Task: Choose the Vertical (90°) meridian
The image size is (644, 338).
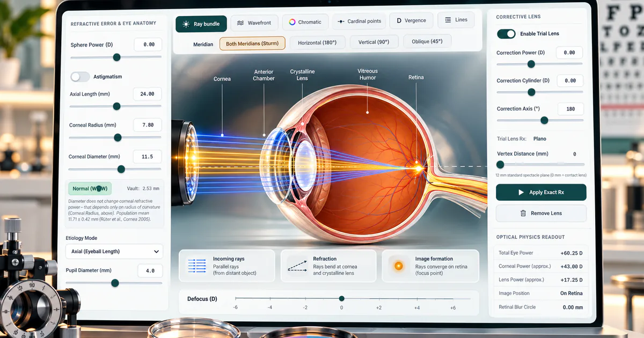Action: (x=374, y=42)
